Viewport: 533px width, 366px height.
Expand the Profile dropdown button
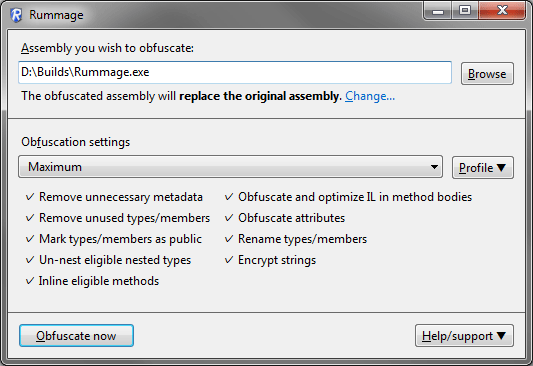[x=483, y=168]
